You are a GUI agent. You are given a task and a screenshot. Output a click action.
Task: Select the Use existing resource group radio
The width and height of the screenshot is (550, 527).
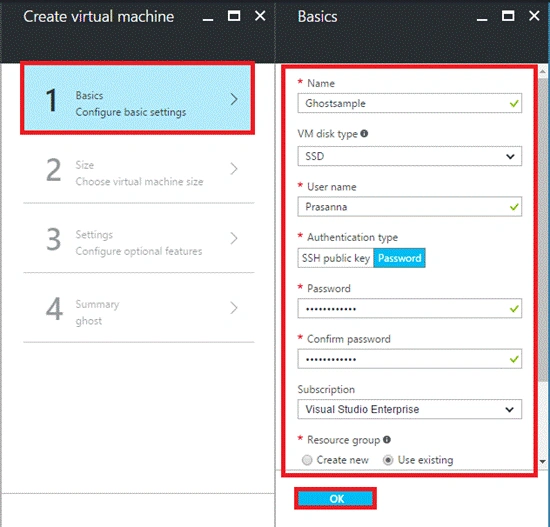pyautogui.click(x=388, y=460)
